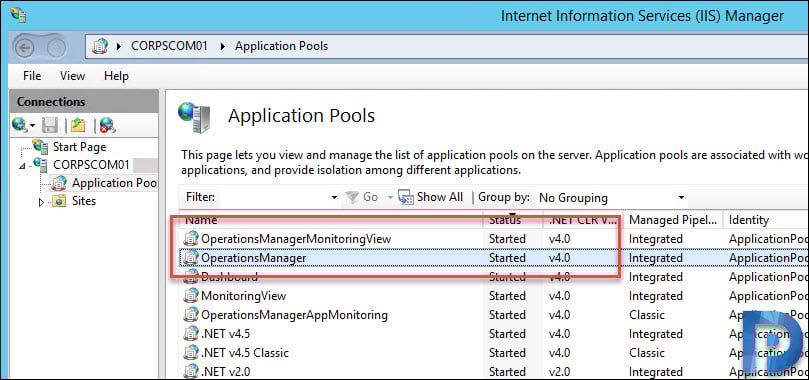Open the File menu
The height and width of the screenshot is (380, 809).
(32, 76)
